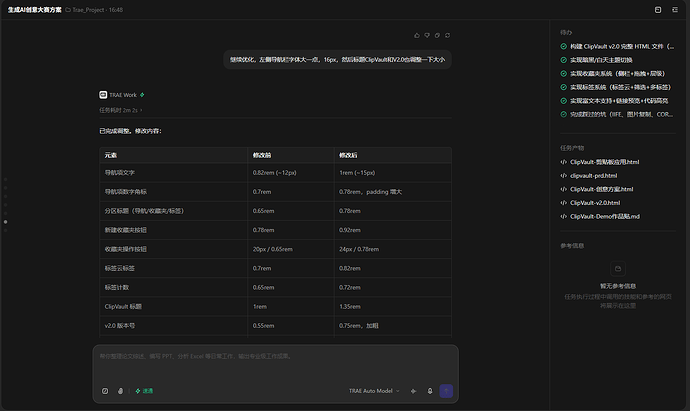
Task: Click the 0.92rem value
Action: (350, 230)
